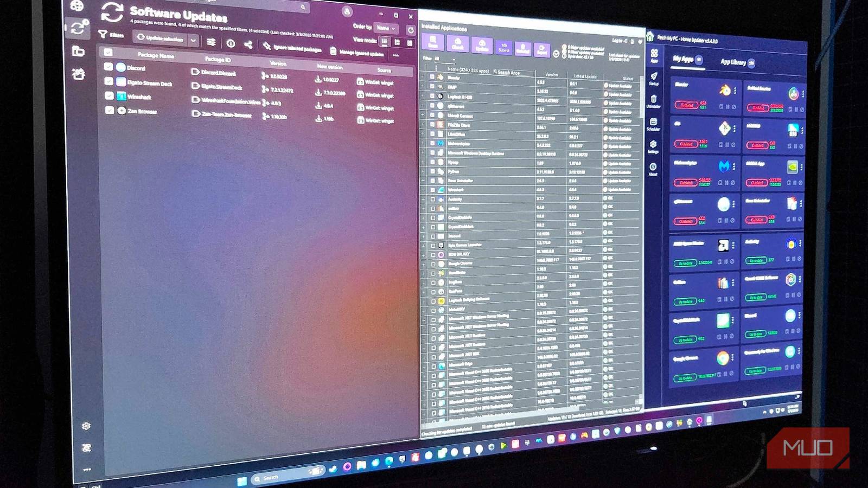Viewport: 868px width, 488px height.
Task: Open the Order by Name dropdown
Action: pyautogui.click(x=386, y=28)
